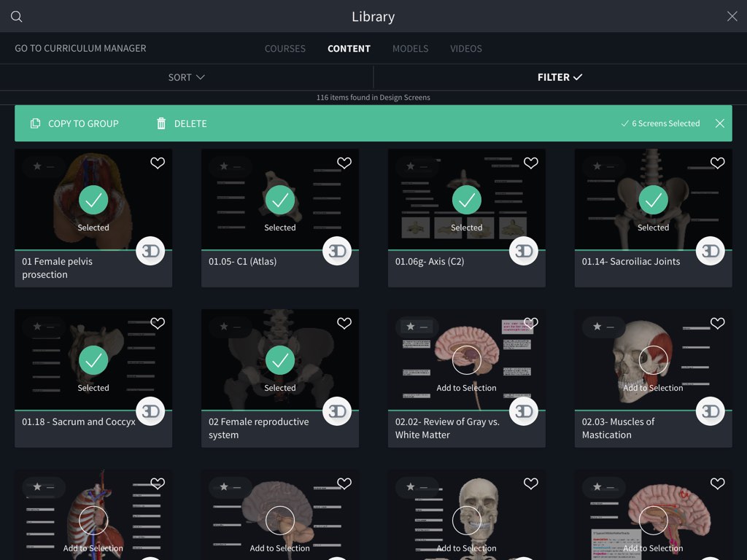This screenshot has width=747, height=560.
Task: Switch to the Courses tab
Action: click(x=285, y=49)
